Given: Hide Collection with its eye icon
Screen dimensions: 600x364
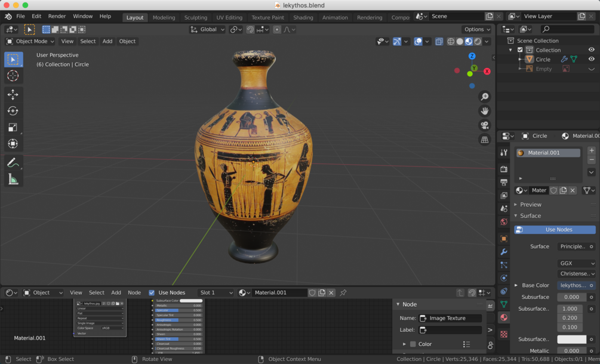Looking at the screenshot, I should click(591, 50).
